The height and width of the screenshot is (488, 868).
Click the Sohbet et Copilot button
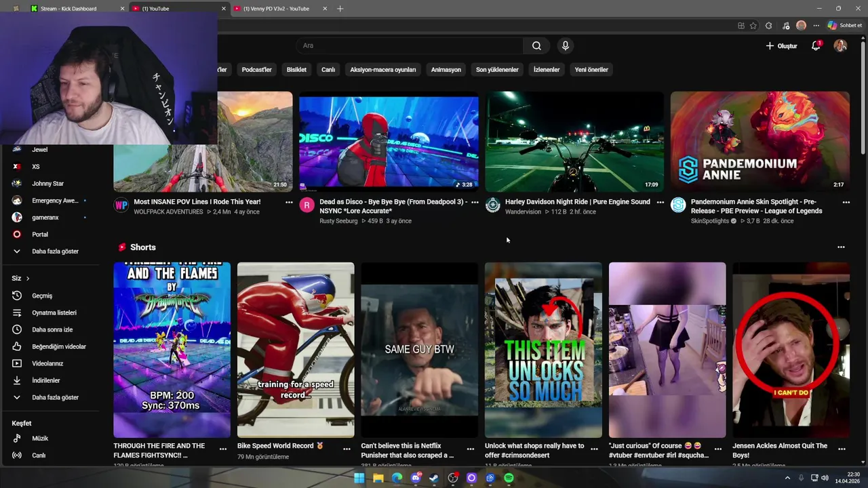tap(846, 26)
